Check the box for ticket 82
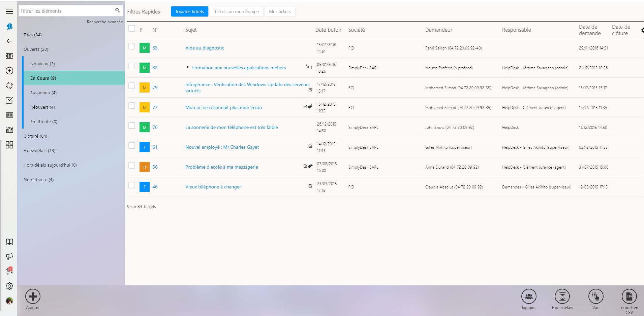Screen dimensions: 644x316 click(x=132, y=66)
